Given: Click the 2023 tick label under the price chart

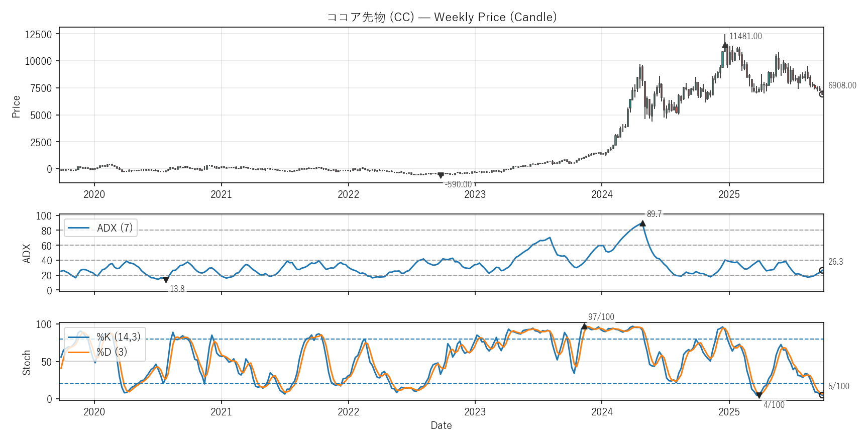Looking at the screenshot, I should click(475, 194).
